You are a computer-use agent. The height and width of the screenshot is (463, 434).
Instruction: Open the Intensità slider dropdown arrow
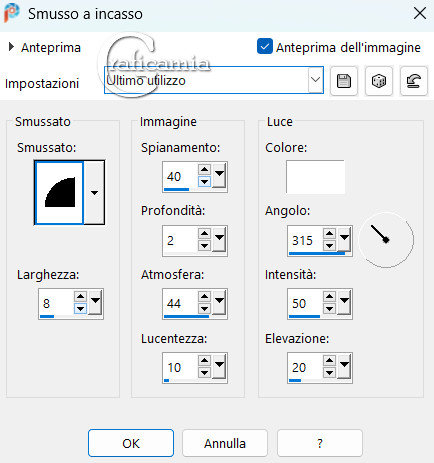pos(344,302)
